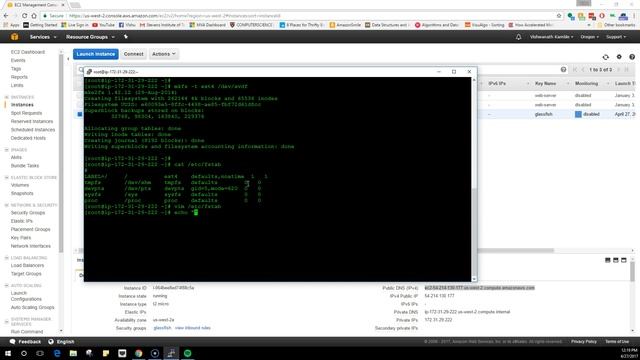Image resolution: width=640 pixels, height=360 pixels.
Task: Click the Connect button
Action: click(133, 54)
